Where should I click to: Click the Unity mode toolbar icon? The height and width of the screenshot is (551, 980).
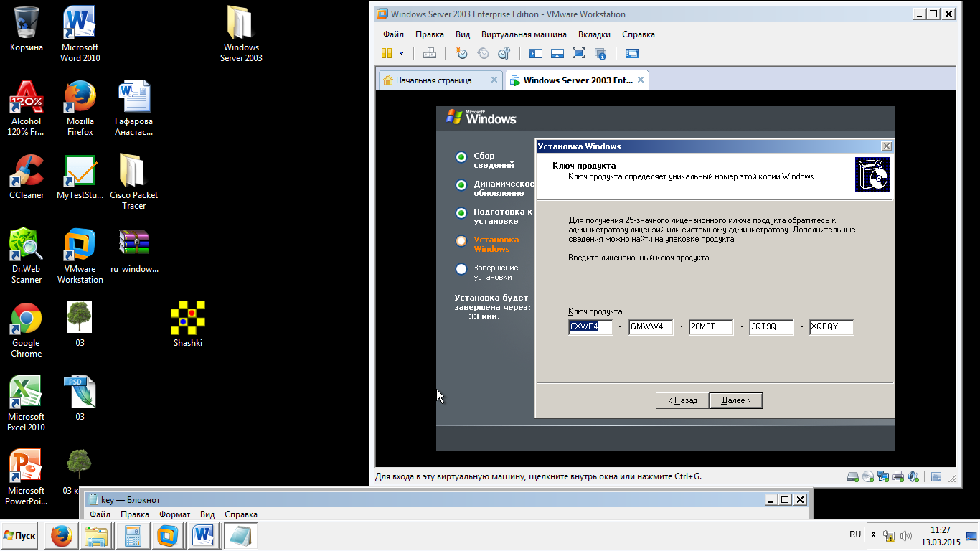click(x=600, y=53)
